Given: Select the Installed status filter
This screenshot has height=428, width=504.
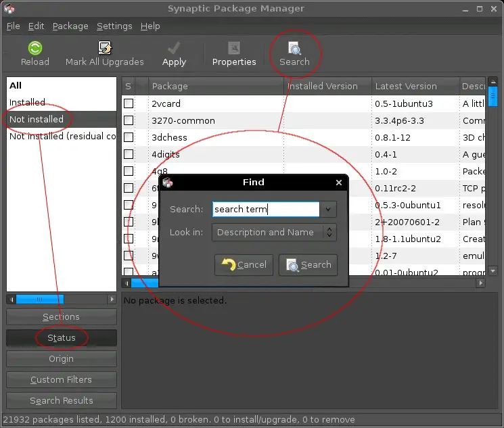Looking at the screenshot, I should (62, 102).
